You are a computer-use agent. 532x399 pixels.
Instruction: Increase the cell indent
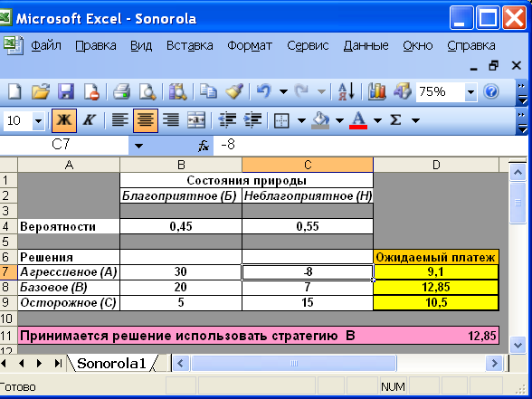click(252, 120)
